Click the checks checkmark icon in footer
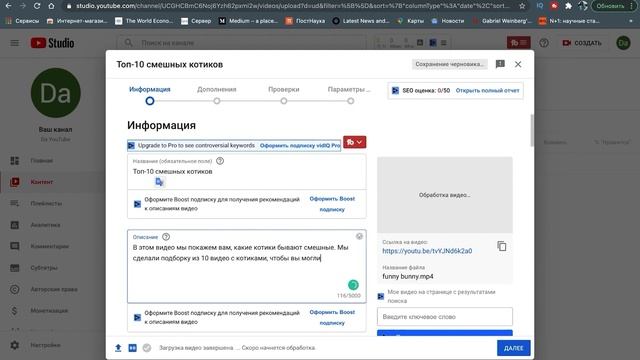Screen dimensions: 640x360 147,348
